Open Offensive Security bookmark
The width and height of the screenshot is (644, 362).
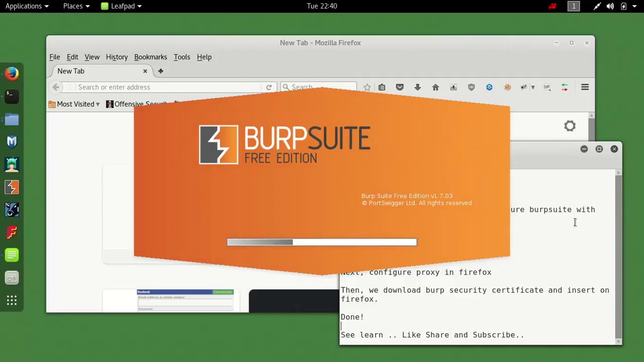pos(136,104)
